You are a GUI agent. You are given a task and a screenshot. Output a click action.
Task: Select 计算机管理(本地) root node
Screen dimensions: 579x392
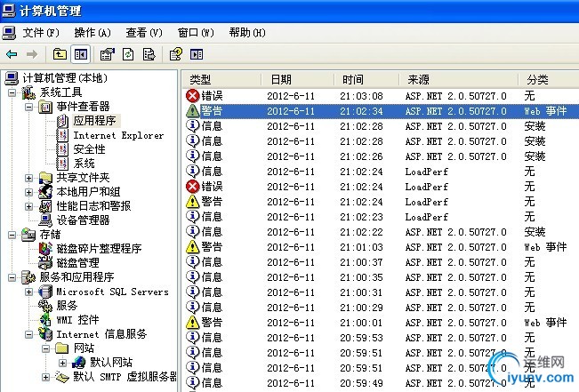tap(65, 78)
